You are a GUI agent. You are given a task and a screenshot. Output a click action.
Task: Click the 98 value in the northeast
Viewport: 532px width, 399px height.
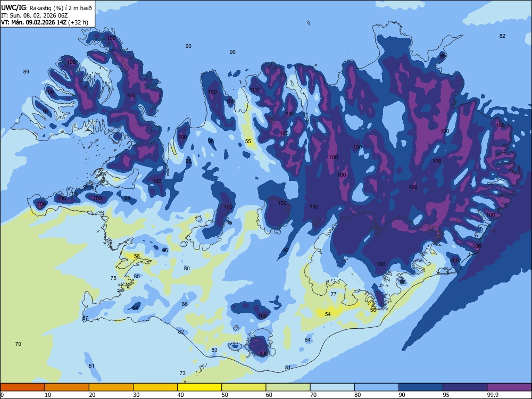(x=443, y=56)
